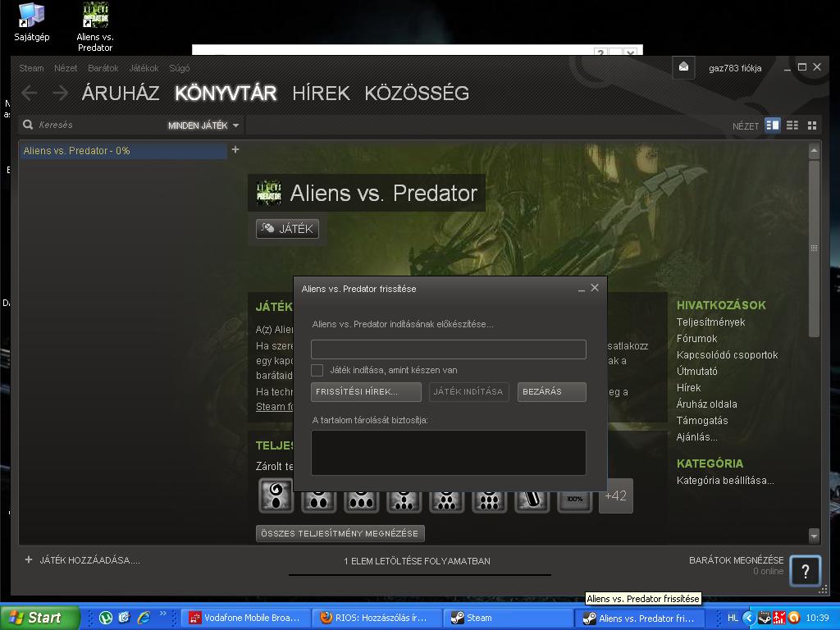Click the add game plus icon
The image size is (840, 630).
pyautogui.click(x=29, y=559)
